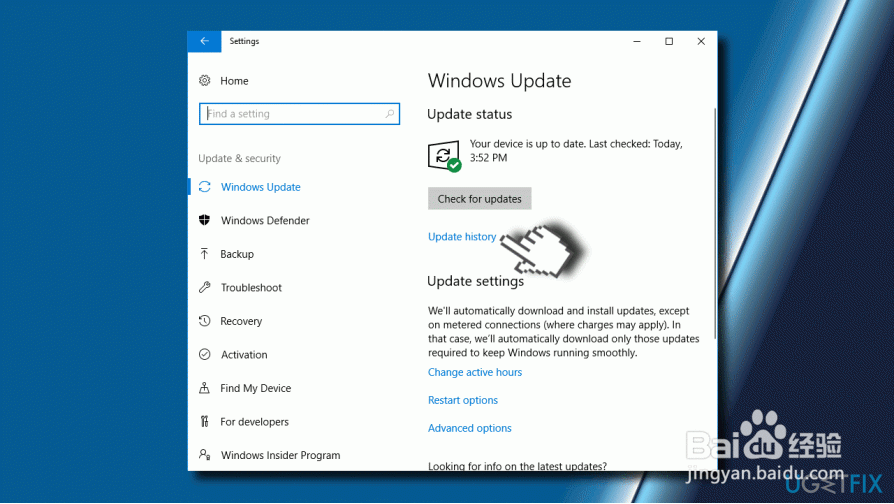894x504 pixels.
Task: Click the Troubleshoot wrench icon
Action: tap(205, 287)
